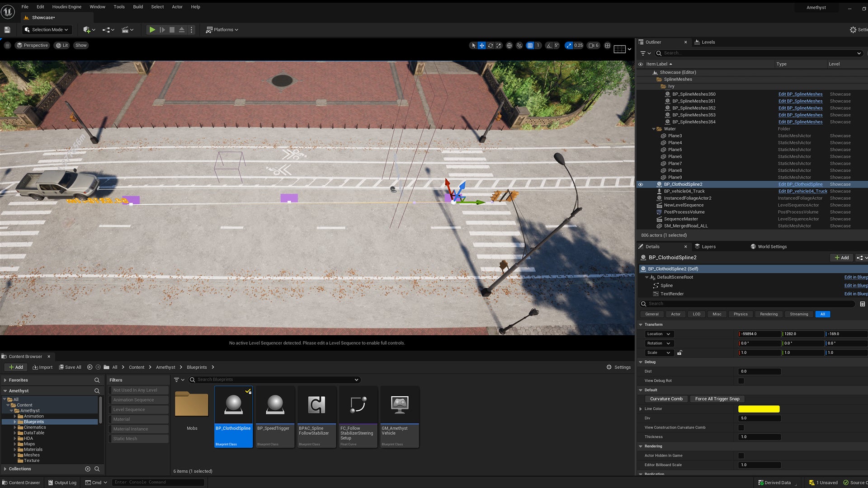The image size is (868, 488).
Task: Click the camera speed icon
Action: [x=591, y=46]
